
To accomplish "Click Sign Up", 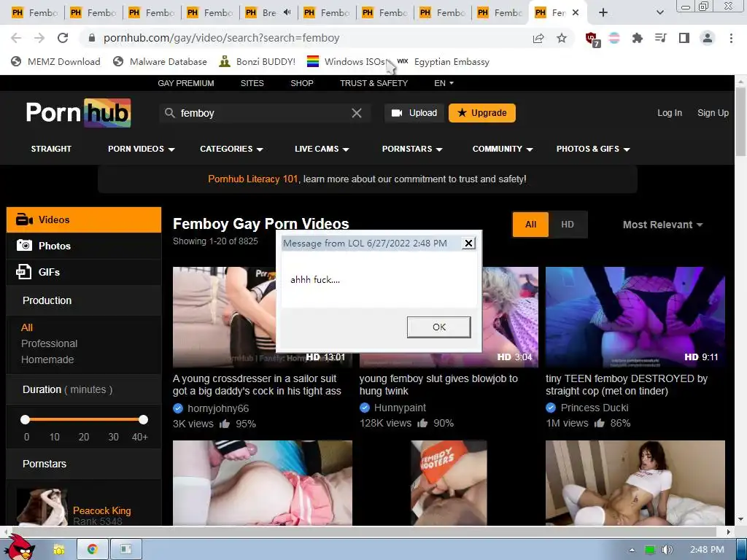I will 713,113.
